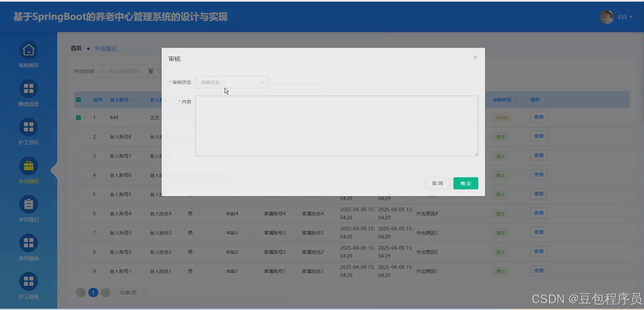Open the 审核状态 dropdown in the dialog
Viewport: 644px width, 310px height.
point(231,82)
